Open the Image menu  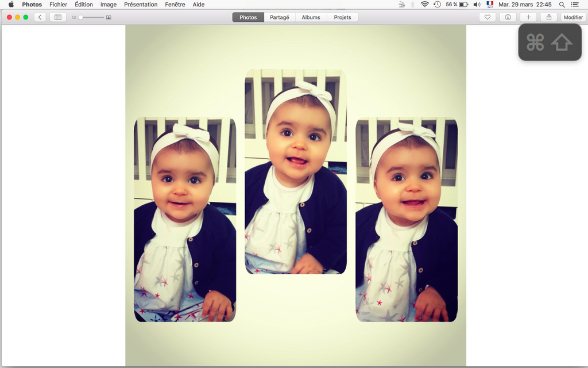(109, 5)
